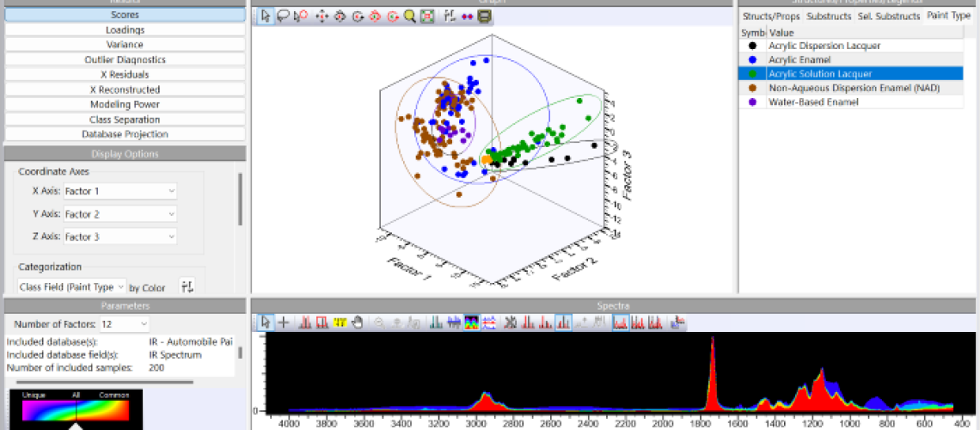The height and width of the screenshot is (430, 980).
Task: Choose the crosshair cursor in Spectra toolbar
Action: pyautogui.click(x=283, y=322)
